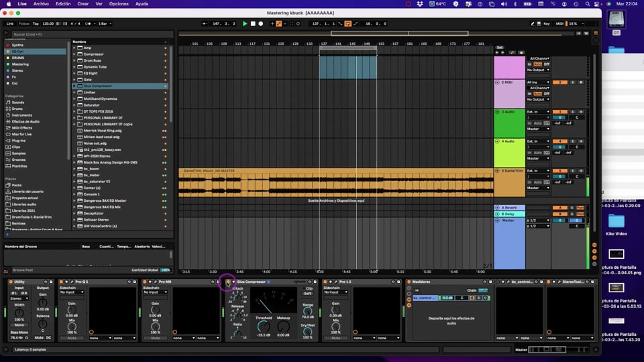644x362 pixels.
Task: Click DC button in Utility
Action: pyautogui.click(x=48, y=338)
